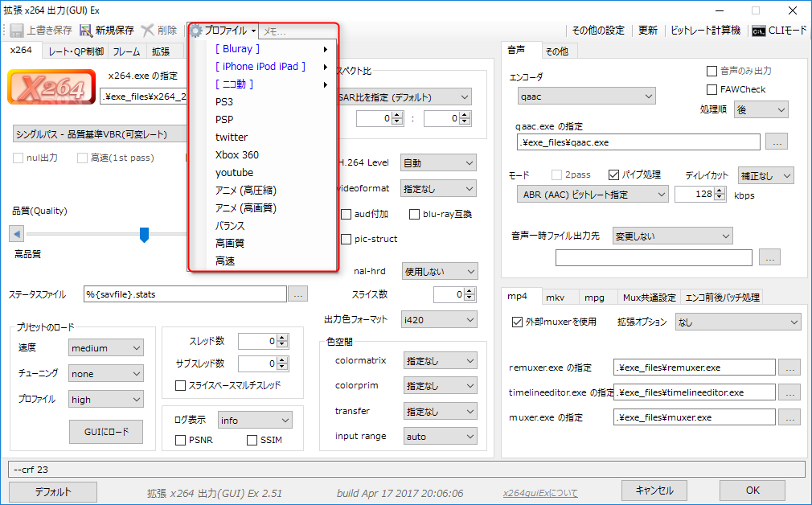The width and height of the screenshot is (812, 505).
Task: Enable SSIM checkbox
Action: click(252, 440)
